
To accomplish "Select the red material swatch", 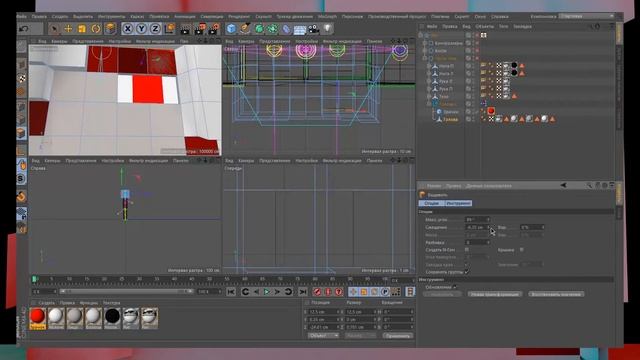I will pos(37,318).
